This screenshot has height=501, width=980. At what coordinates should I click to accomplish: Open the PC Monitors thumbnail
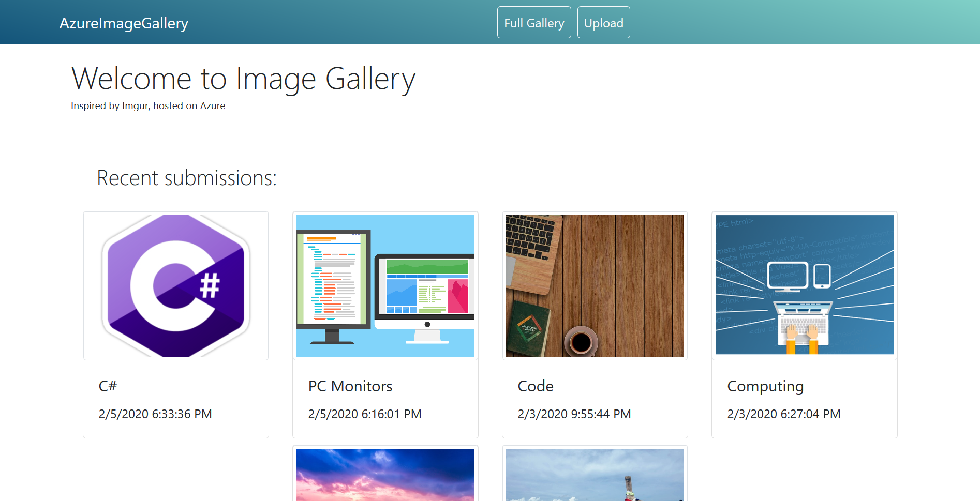[x=385, y=286]
